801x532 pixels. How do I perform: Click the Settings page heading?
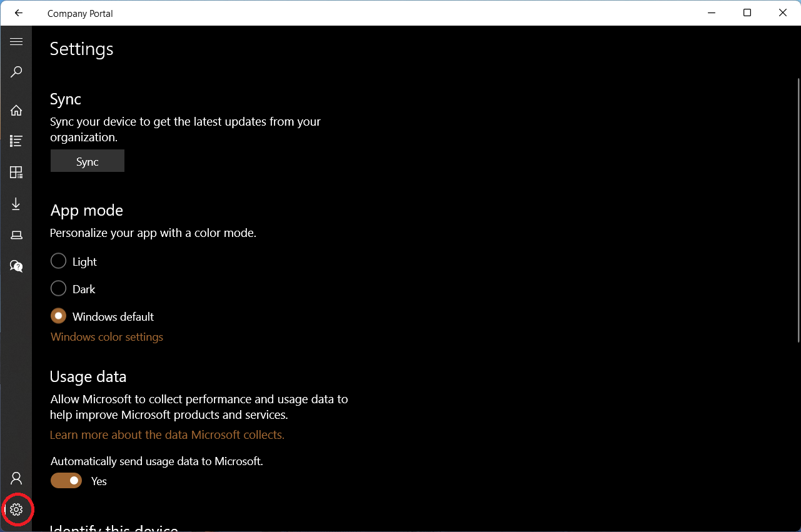coord(81,49)
